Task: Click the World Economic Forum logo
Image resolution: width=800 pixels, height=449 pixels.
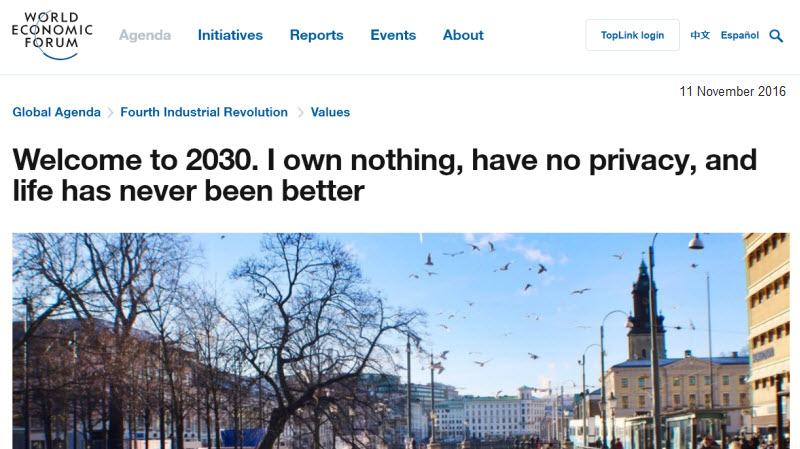Action: (x=57, y=34)
